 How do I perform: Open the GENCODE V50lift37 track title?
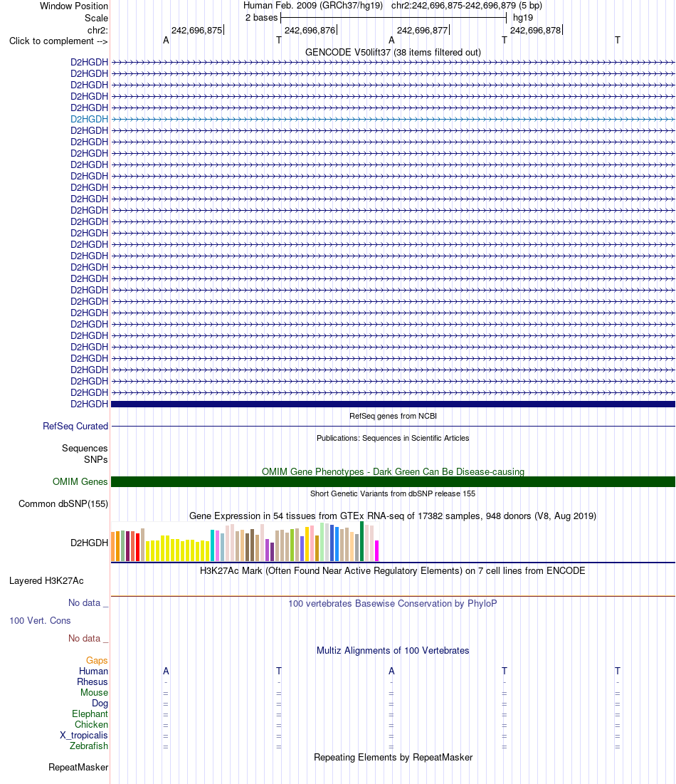click(x=393, y=52)
